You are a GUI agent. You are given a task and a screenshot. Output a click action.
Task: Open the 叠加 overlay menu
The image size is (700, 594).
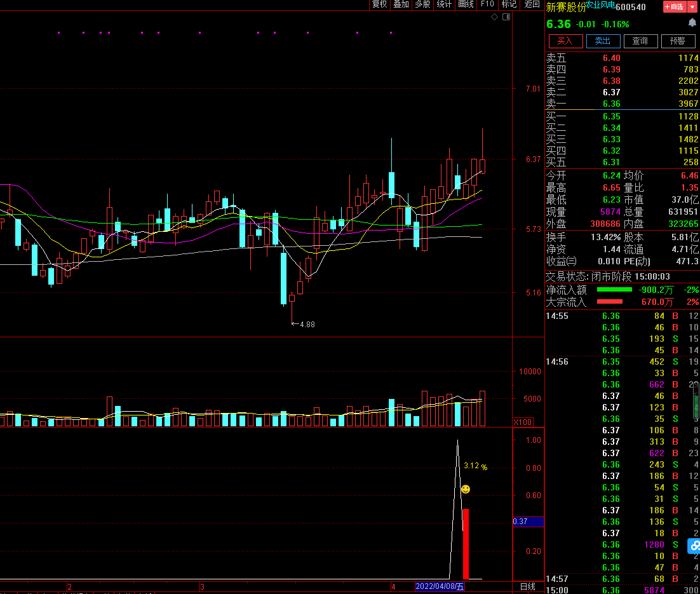[401, 4]
